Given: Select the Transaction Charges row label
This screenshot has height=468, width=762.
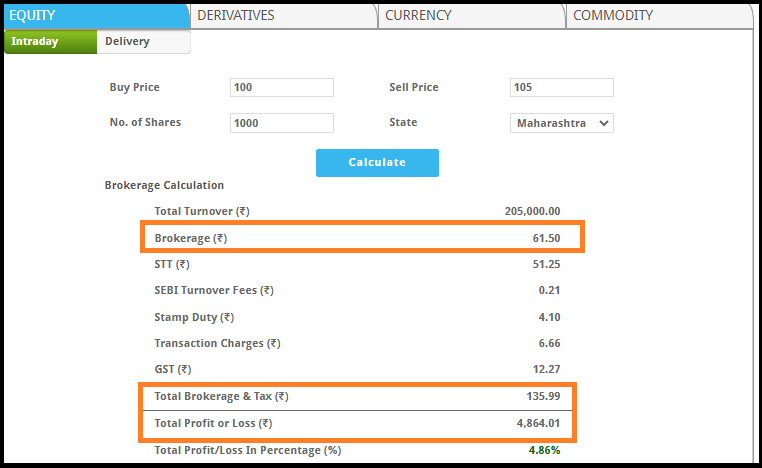Looking at the screenshot, I should pyautogui.click(x=217, y=344).
